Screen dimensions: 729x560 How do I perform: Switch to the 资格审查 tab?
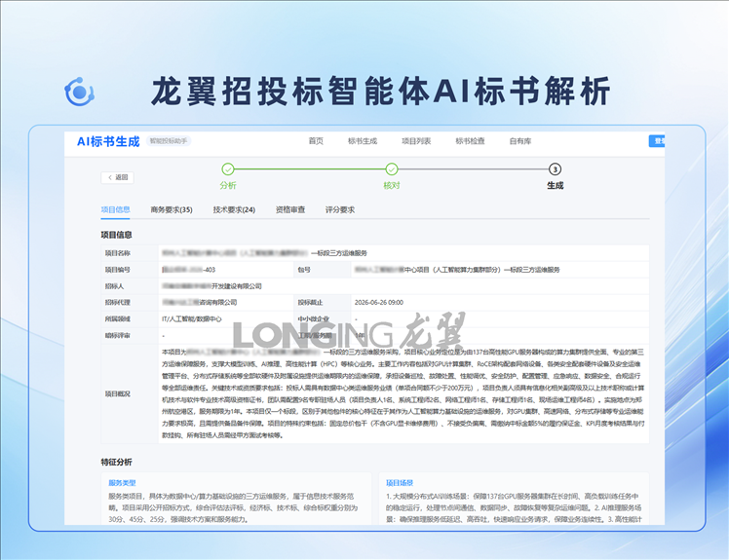(x=290, y=209)
